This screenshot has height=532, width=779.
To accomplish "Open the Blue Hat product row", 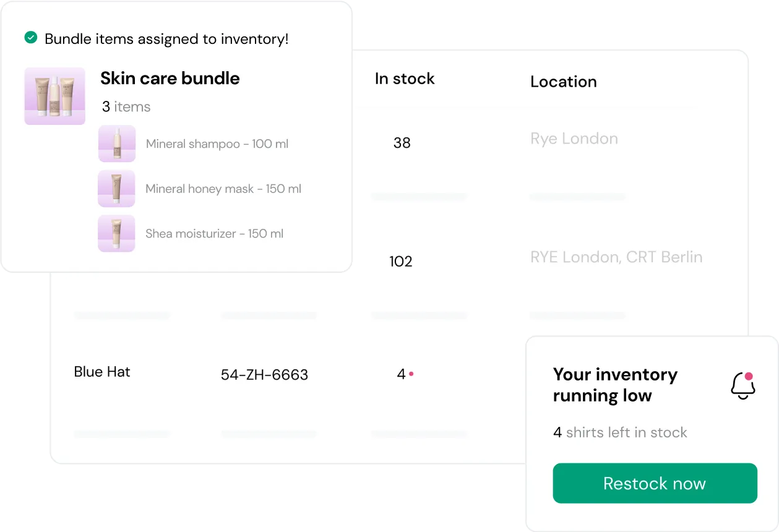I will 102,372.
